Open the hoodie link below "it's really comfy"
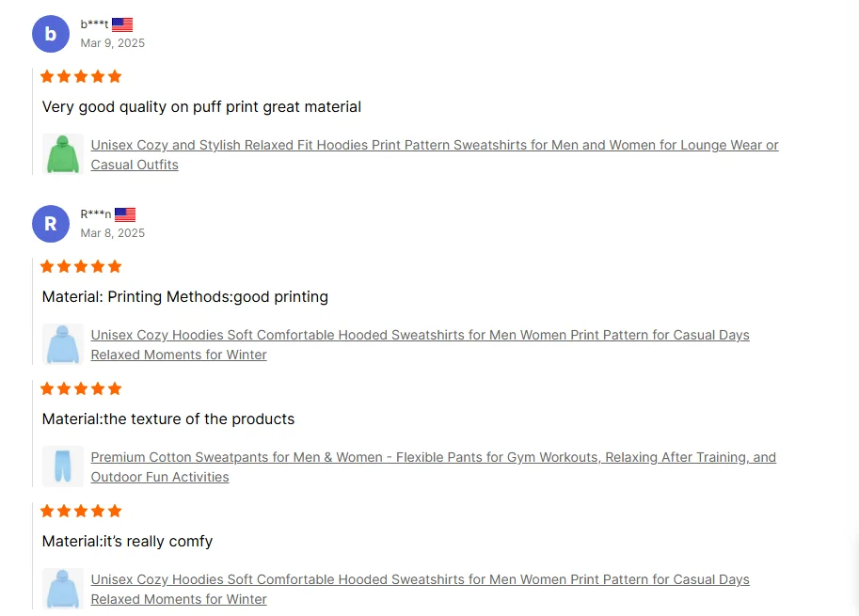The height and width of the screenshot is (616, 859). click(x=420, y=580)
